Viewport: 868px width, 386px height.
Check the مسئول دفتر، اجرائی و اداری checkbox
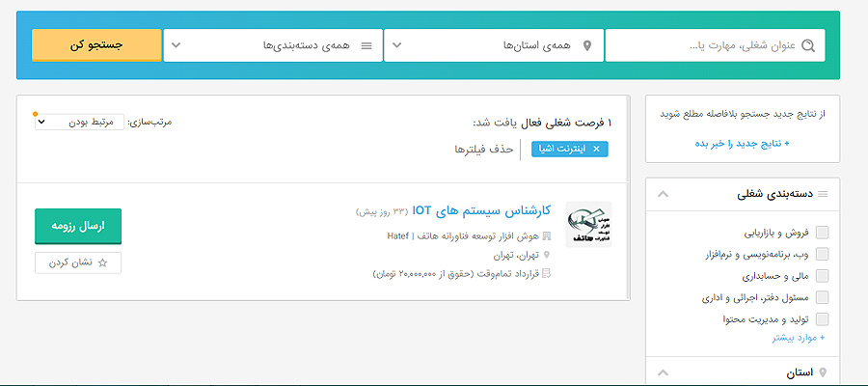click(823, 297)
